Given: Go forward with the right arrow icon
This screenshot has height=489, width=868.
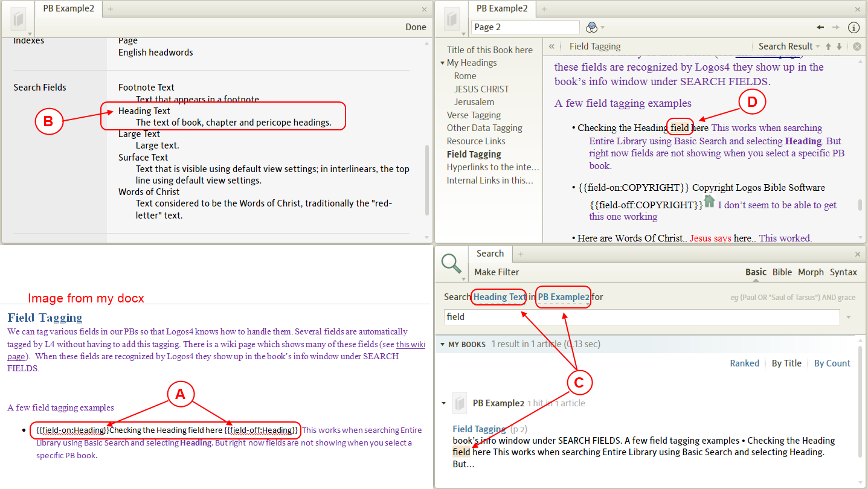Looking at the screenshot, I should (x=836, y=27).
